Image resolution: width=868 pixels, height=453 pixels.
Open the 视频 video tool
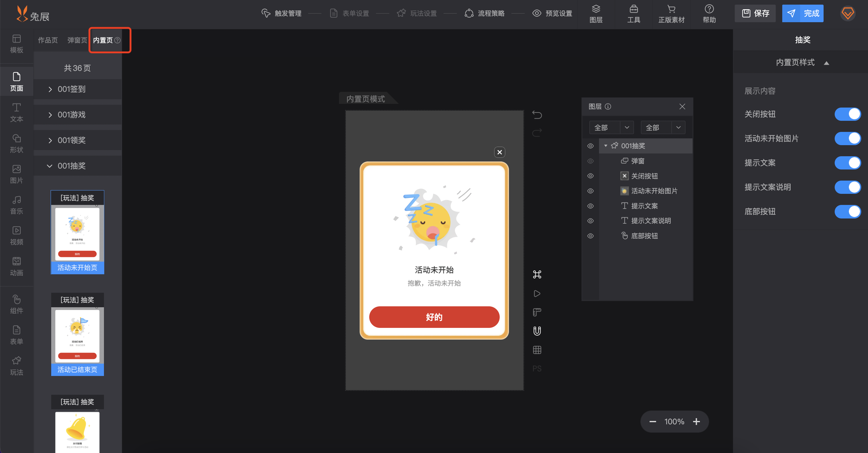pyautogui.click(x=17, y=236)
